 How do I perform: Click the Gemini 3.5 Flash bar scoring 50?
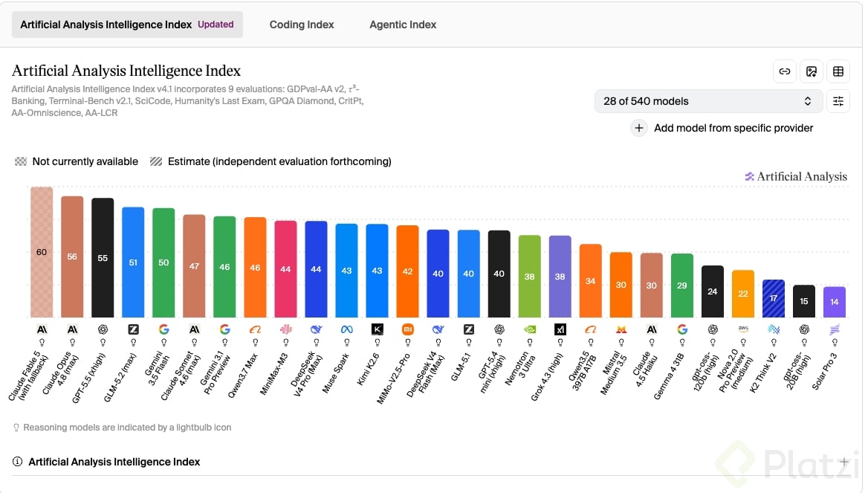[163, 262]
